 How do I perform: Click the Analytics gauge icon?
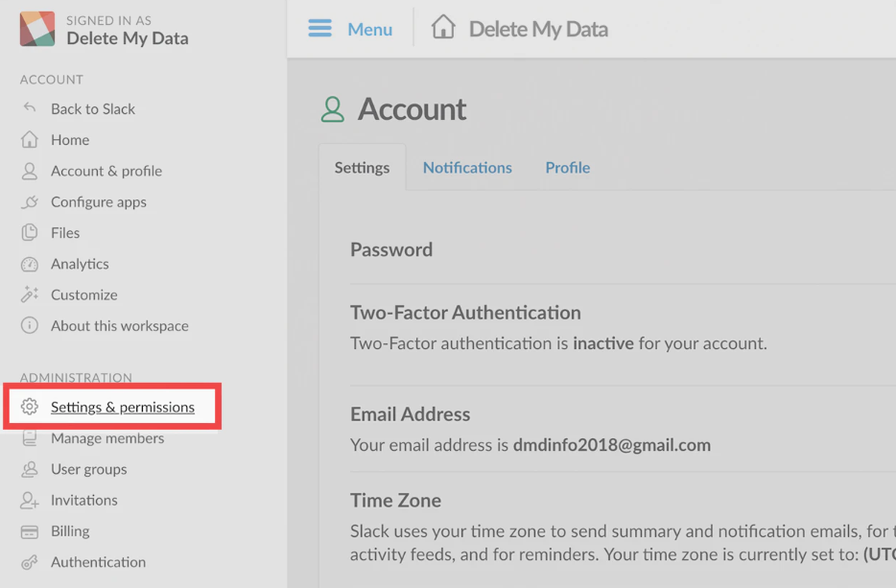30,264
